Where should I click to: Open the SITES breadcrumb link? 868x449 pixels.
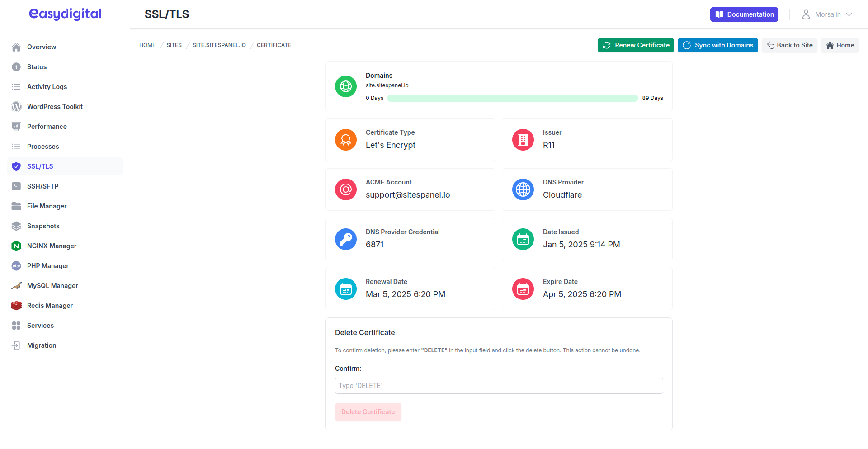tap(174, 45)
